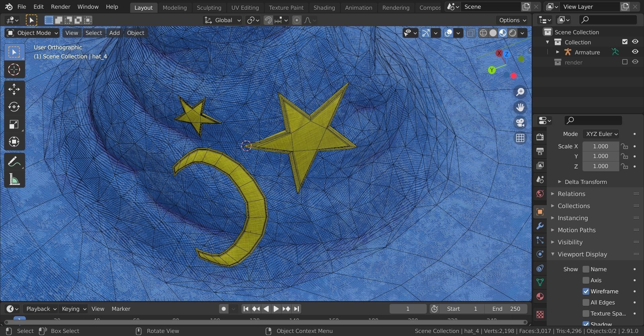Jump to timeline end
This screenshot has height=336, width=644.
pos(297,309)
